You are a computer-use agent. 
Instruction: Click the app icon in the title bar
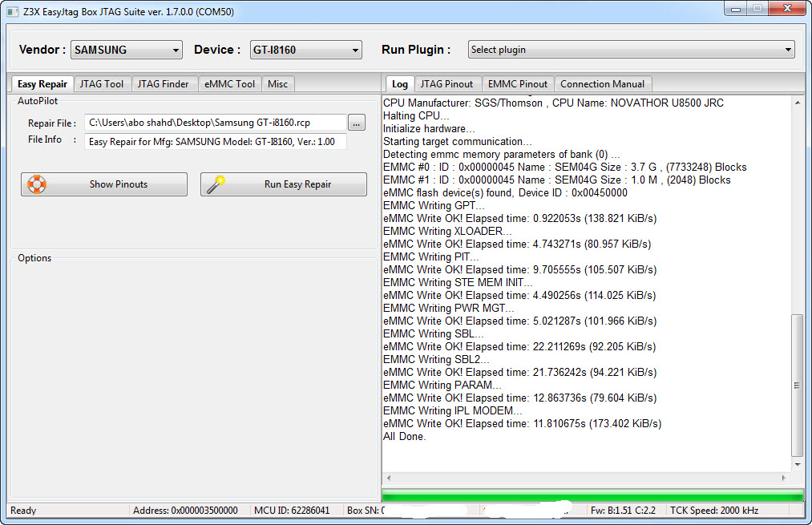coord(13,11)
